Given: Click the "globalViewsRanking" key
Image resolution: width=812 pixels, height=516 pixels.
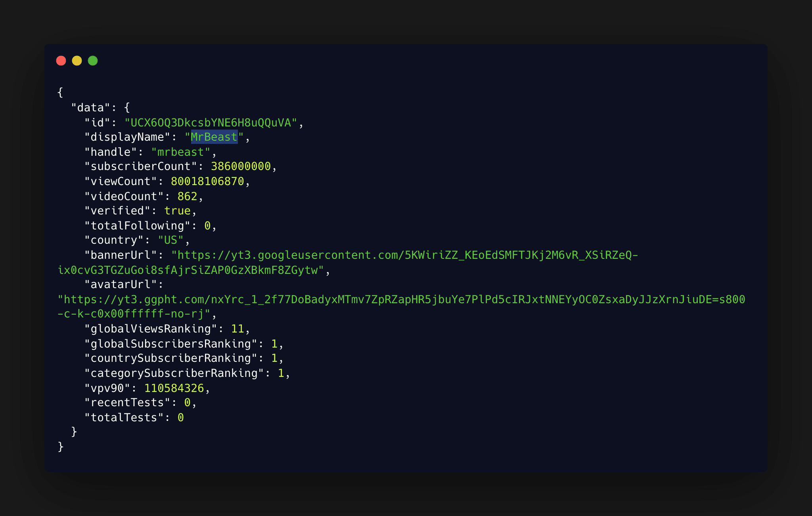Looking at the screenshot, I should click(151, 329).
